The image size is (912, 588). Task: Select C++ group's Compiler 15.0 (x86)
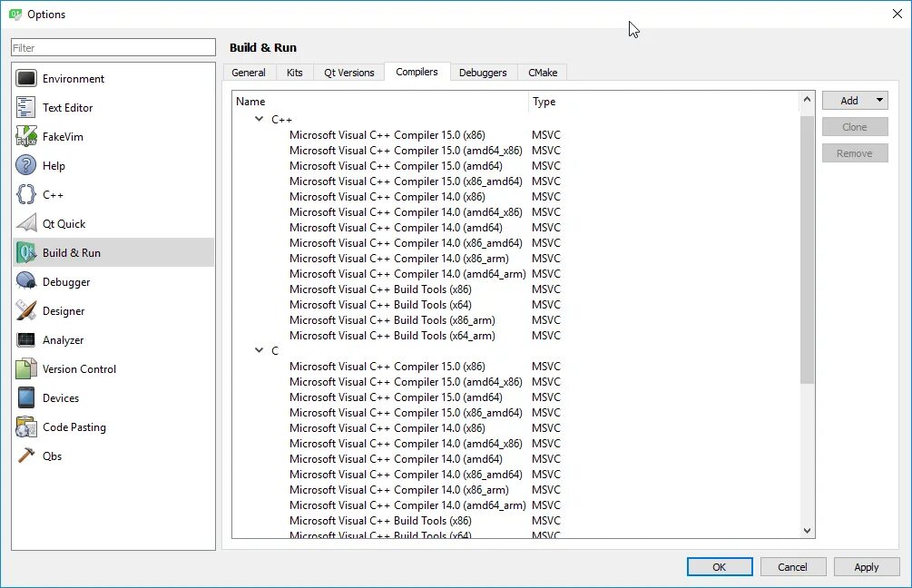click(x=387, y=135)
